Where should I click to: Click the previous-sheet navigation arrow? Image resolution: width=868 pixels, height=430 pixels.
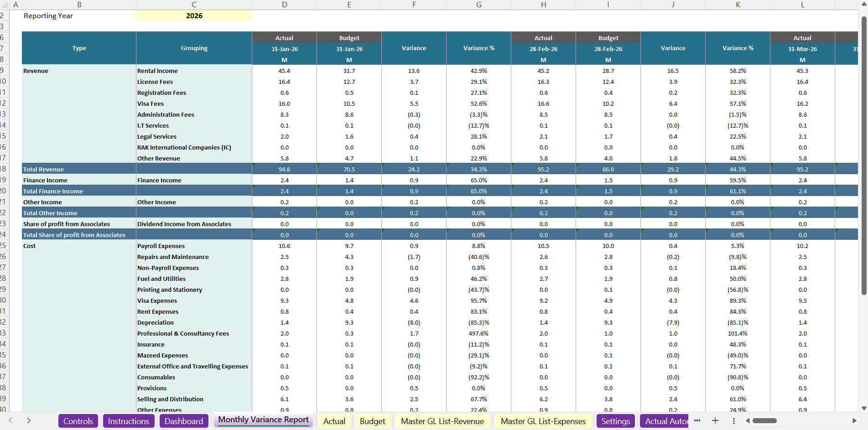pyautogui.click(x=10, y=421)
